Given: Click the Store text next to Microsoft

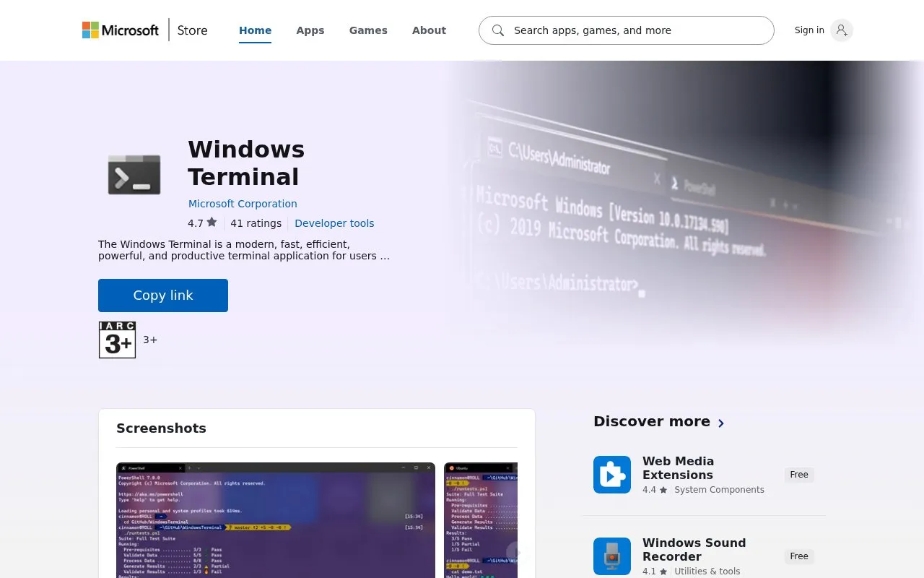Looking at the screenshot, I should (x=193, y=30).
